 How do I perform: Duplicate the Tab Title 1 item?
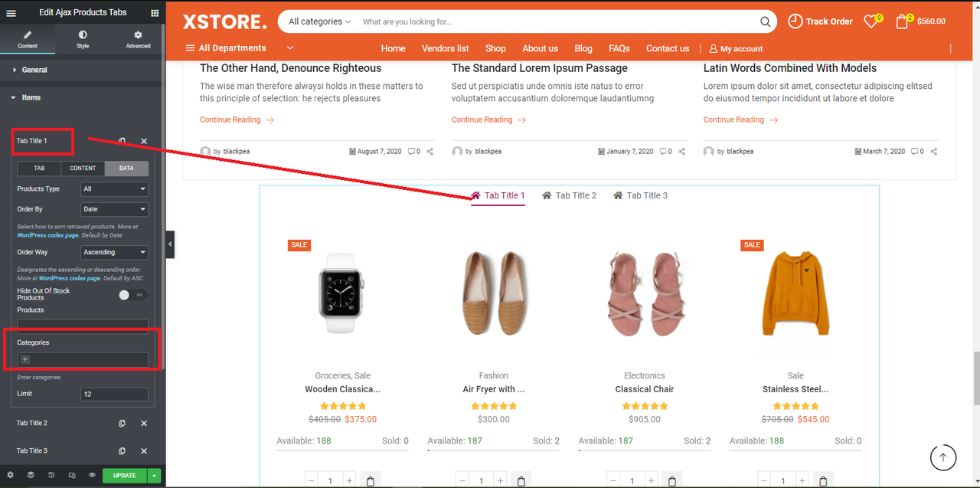(122, 141)
